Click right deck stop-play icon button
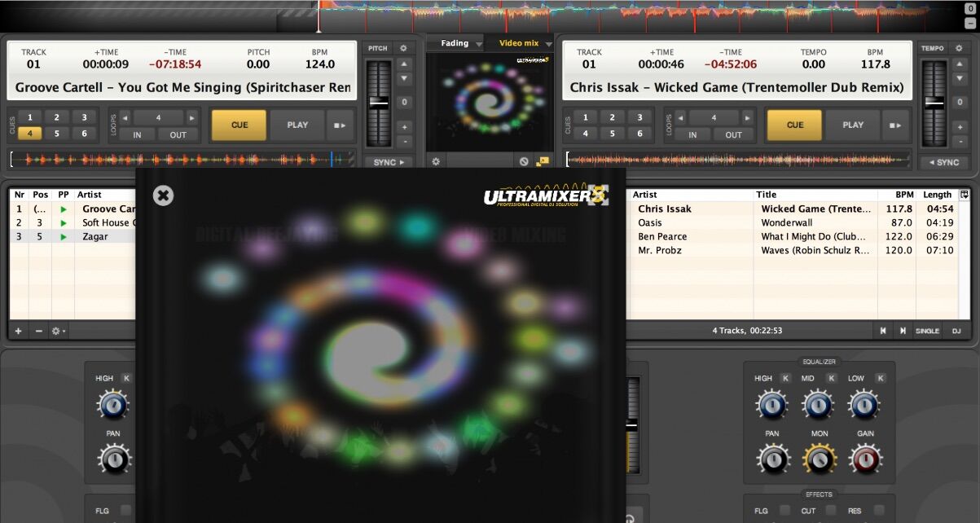Screen dimensions: 980x523 (896, 125)
